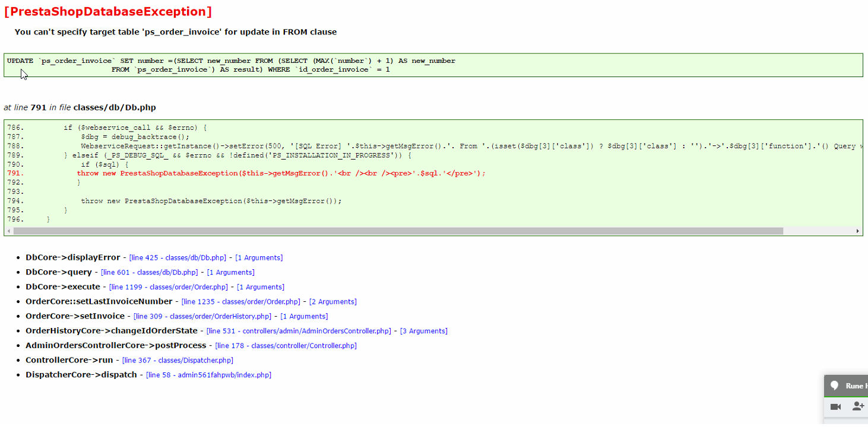Click the PrestaShopDatabaseException heading

pos(107,11)
